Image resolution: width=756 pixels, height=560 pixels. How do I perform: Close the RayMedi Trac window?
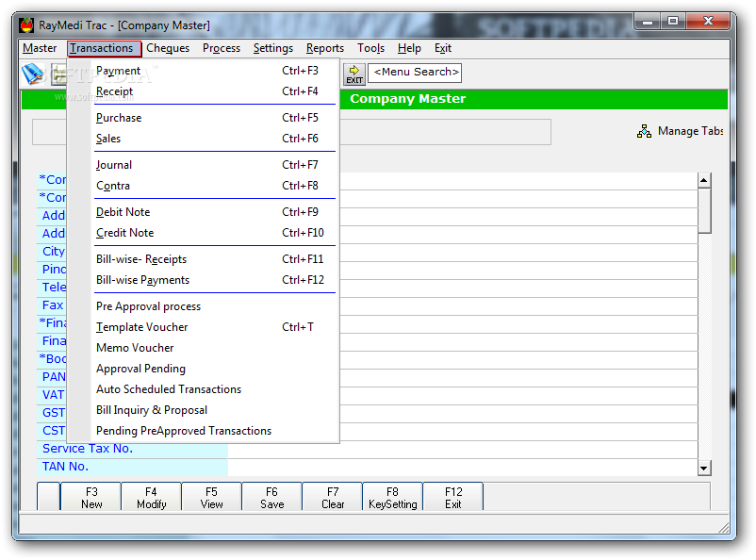708,22
